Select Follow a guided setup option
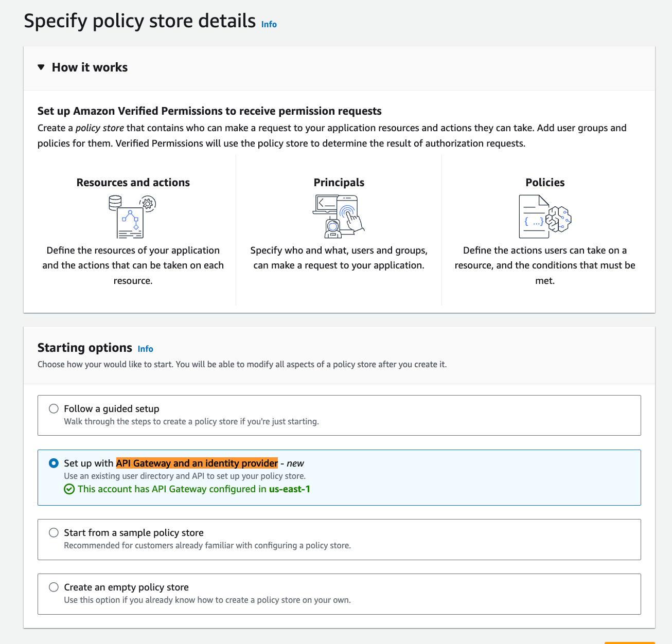 coord(54,409)
